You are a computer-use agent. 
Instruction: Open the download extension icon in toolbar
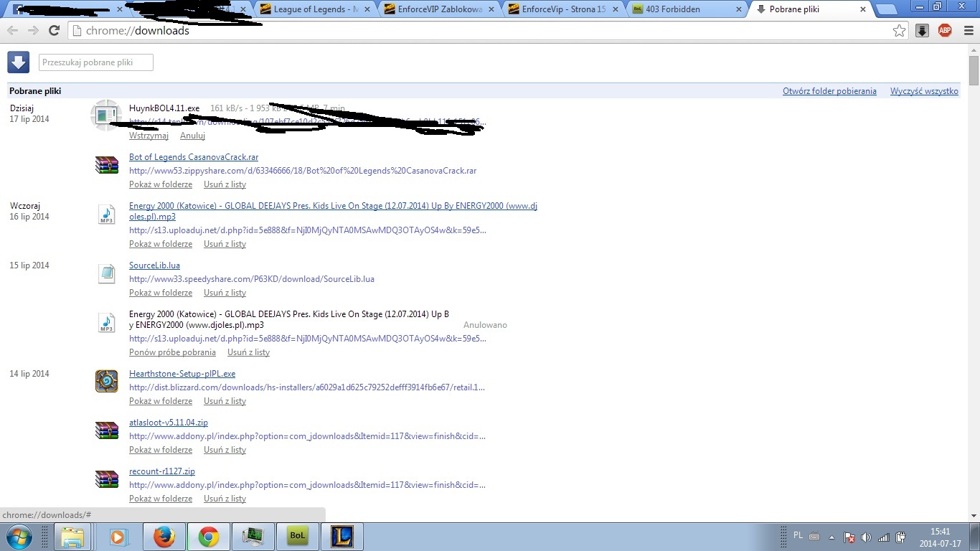point(923,30)
